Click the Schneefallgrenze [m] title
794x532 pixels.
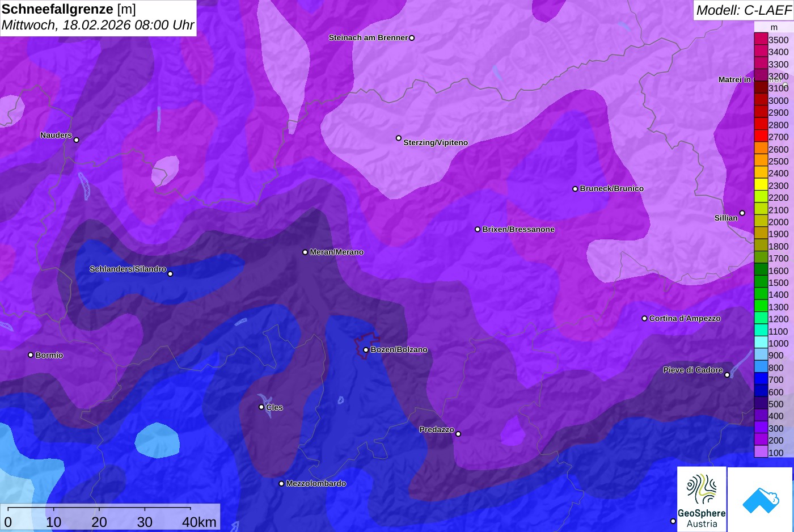[x=69, y=9]
